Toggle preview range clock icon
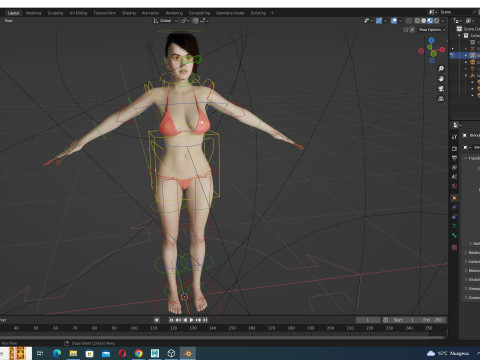 pos(386,320)
